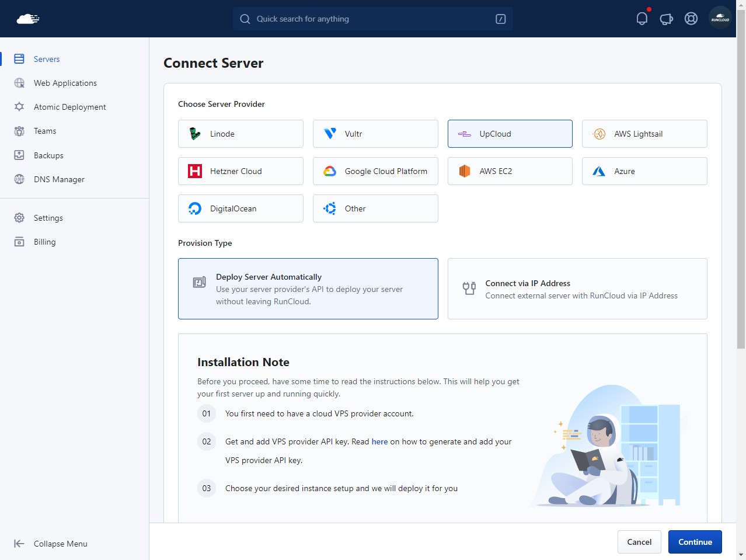
Task: Click the notifications bell icon
Action: pyautogui.click(x=642, y=19)
